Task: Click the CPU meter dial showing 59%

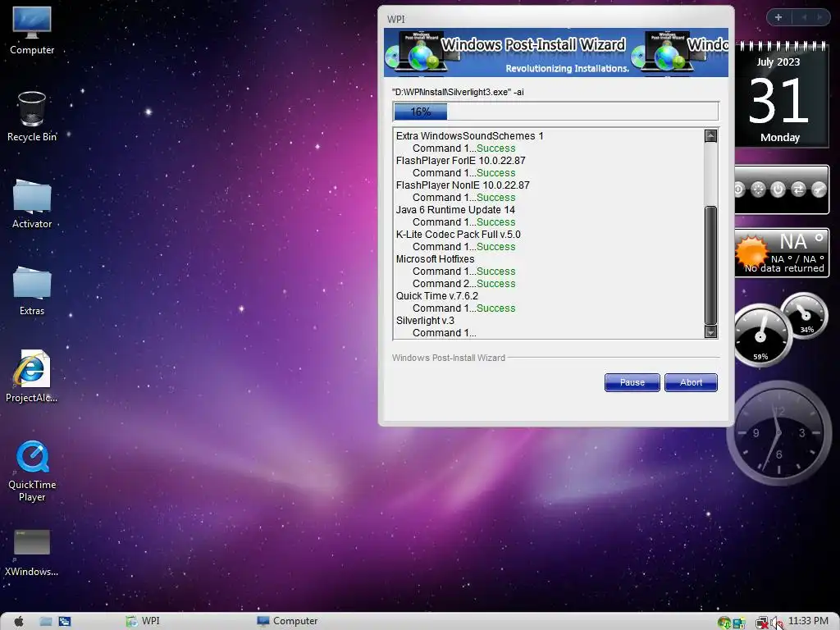Action: (x=760, y=335)
